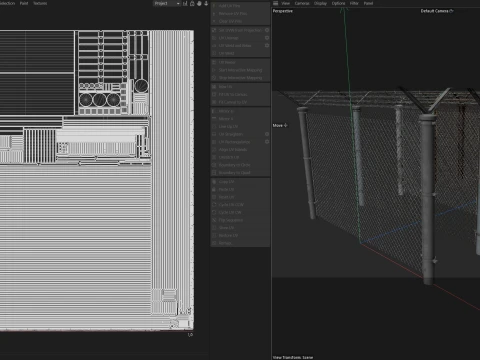Click the Paste UV command
Viewport: 480px width, 360px height.
tap(226, 190)
